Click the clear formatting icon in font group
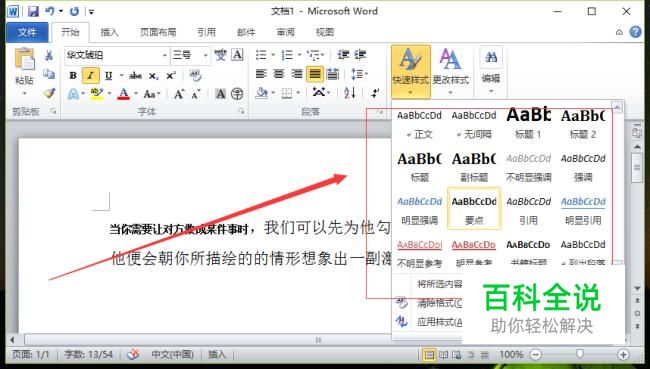This screenshot has height=369, width=650. pos(195,75)
